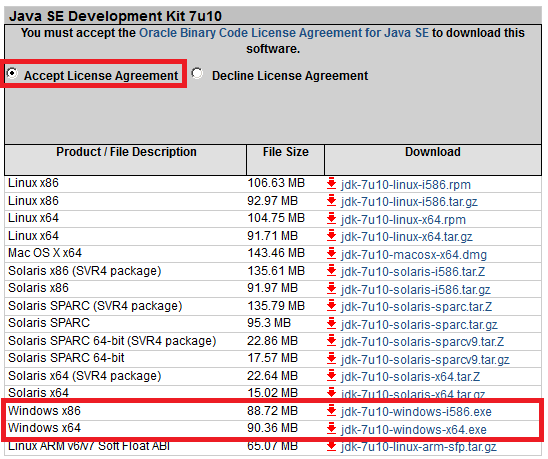The image size is (548, 459).
Task: Click red download arrow beside solaris-sparcv9.tar.Z
Action: [x=331, y=340]
